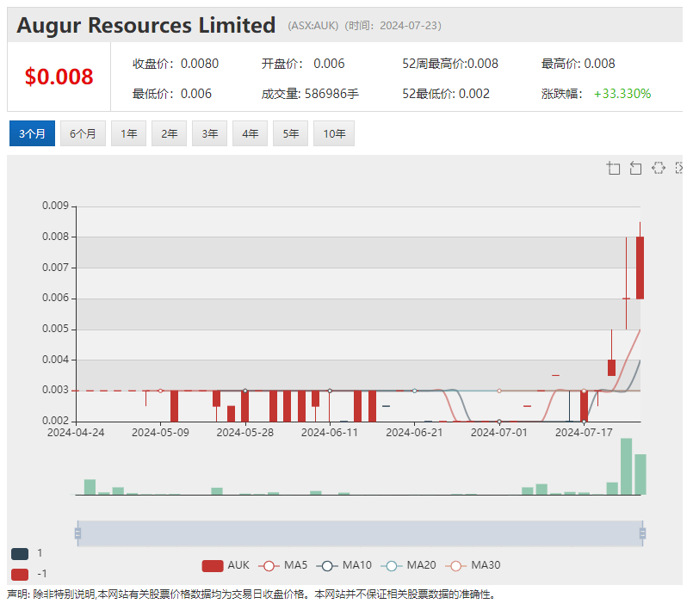Click the 0.005 price axis label
693x616 pixels.
(55, 329)
